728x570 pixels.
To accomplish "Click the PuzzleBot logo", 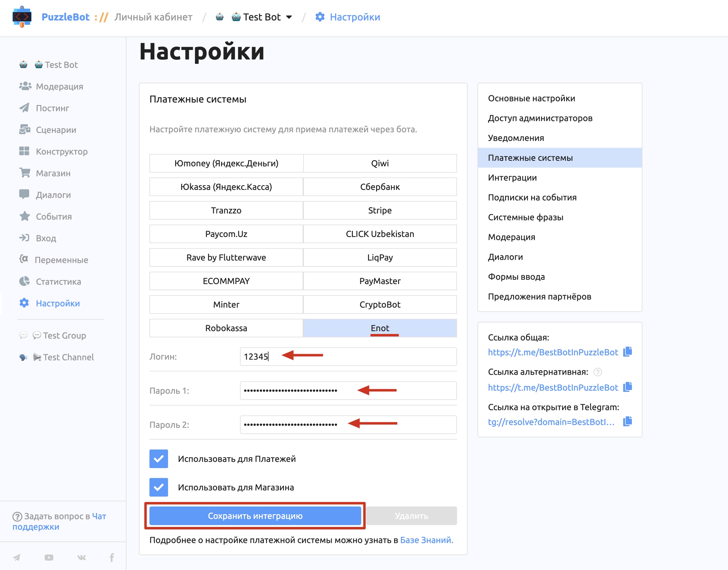I will tap(22, 17).
